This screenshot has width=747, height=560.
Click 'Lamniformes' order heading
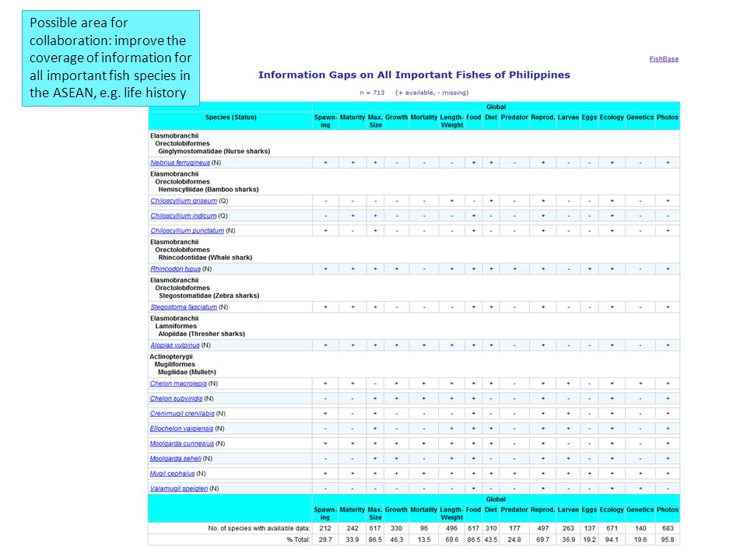[176, 326]
